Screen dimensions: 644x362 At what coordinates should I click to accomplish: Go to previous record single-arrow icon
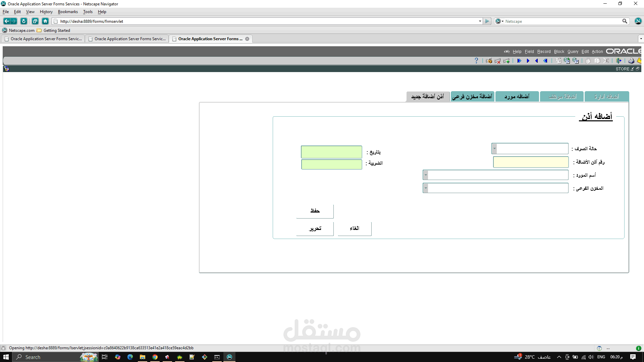537,61
